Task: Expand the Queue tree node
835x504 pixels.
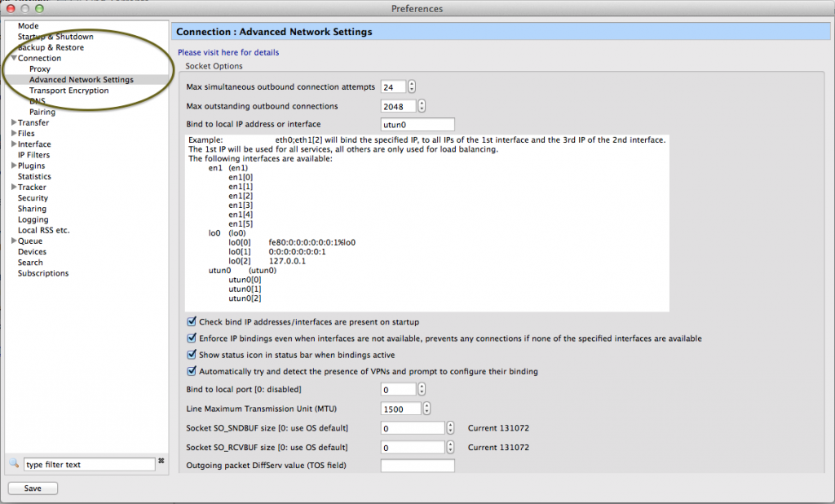Action: (14, 241)
